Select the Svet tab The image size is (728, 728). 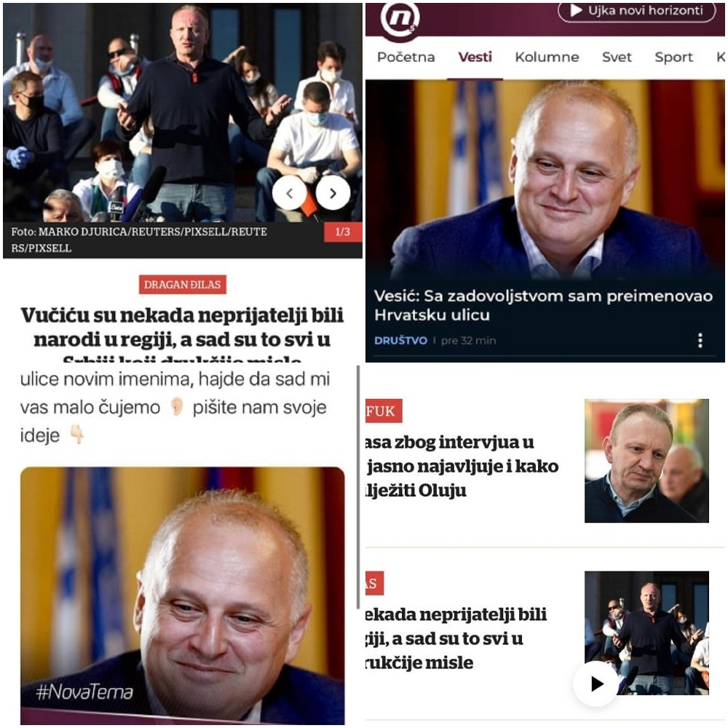tap(617, 57)
